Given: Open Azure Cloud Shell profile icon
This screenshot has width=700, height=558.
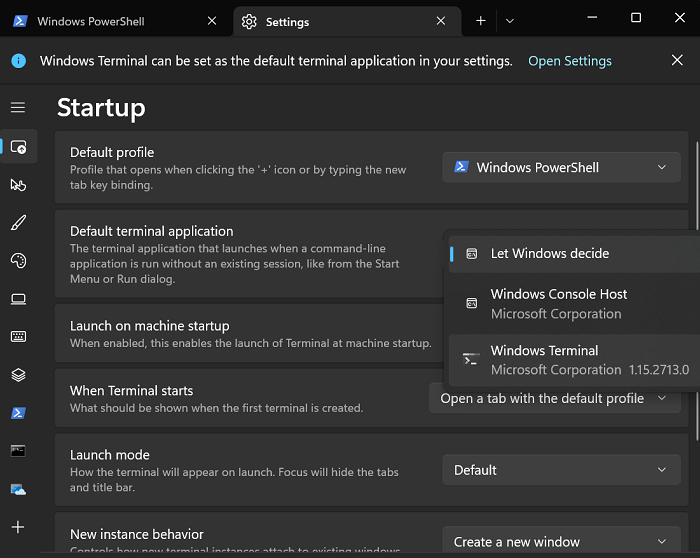Looking at the screenshot, I should 18,489.
